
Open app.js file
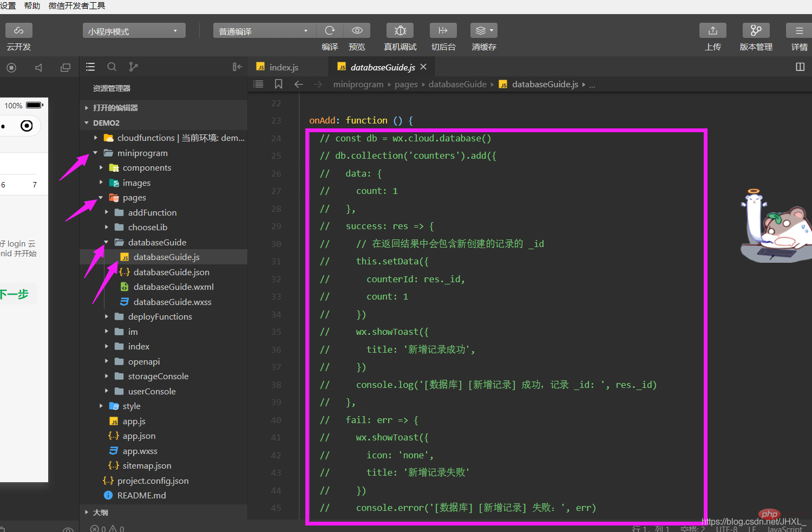[x=163, y=421]
